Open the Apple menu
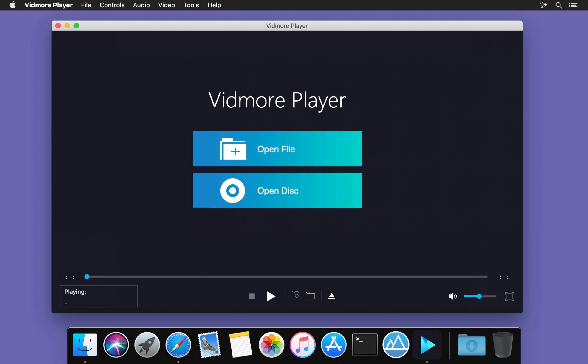 tap(12, 5)
